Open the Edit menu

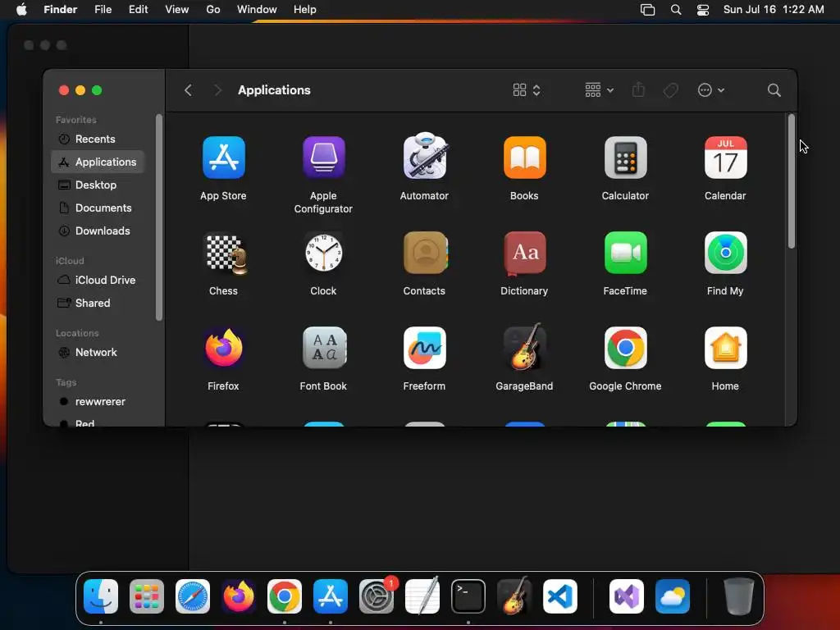pyautogui.click(x=138, y=10)
